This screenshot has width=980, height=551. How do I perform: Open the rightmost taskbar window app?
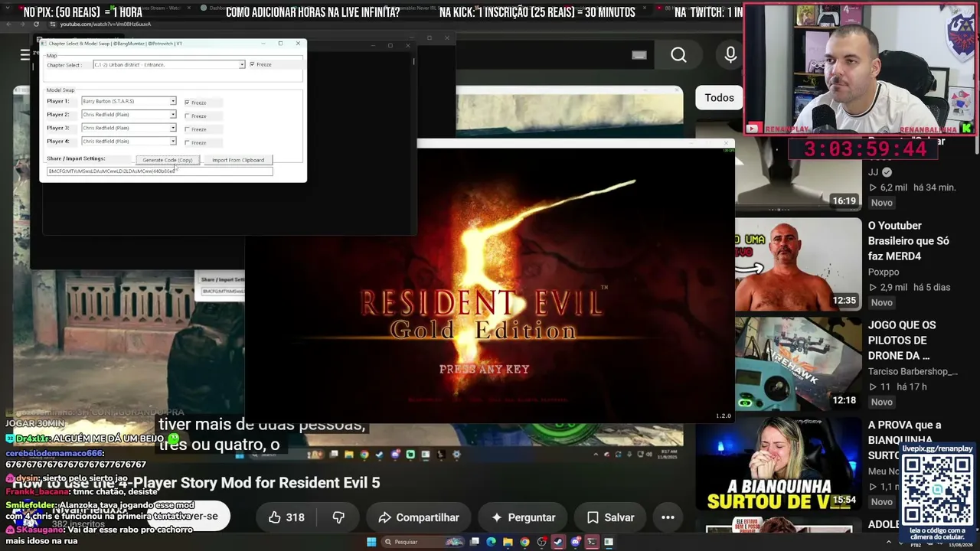click(609, 542)
